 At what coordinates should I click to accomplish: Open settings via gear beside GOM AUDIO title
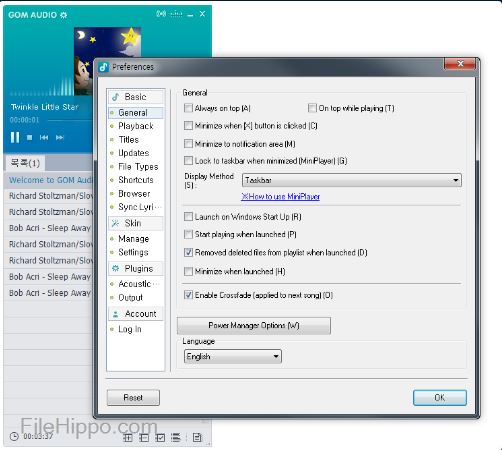point(63,15)
